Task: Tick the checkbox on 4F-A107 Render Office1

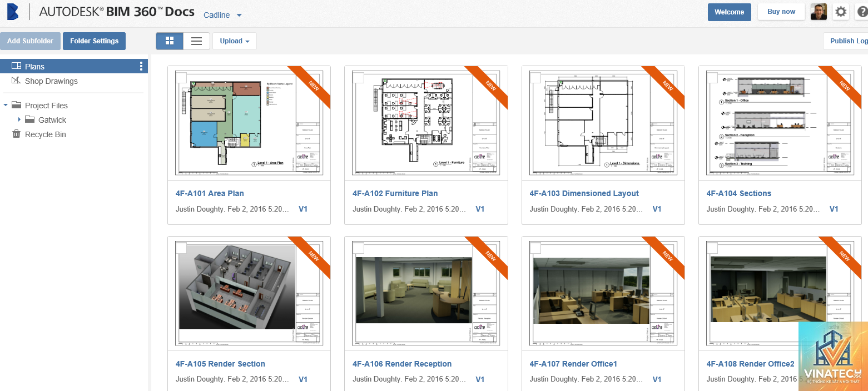Action: point(535,248)
